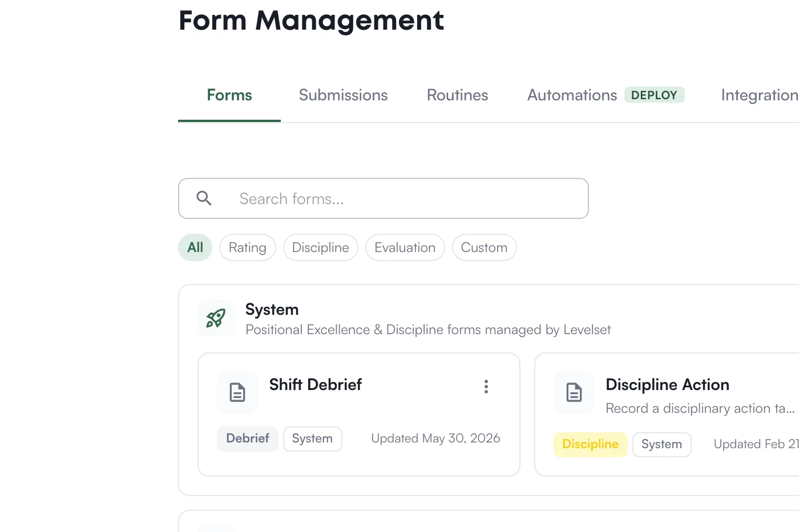
Task: Click the yellow Discipline tag
Action: tap(591, 444)
